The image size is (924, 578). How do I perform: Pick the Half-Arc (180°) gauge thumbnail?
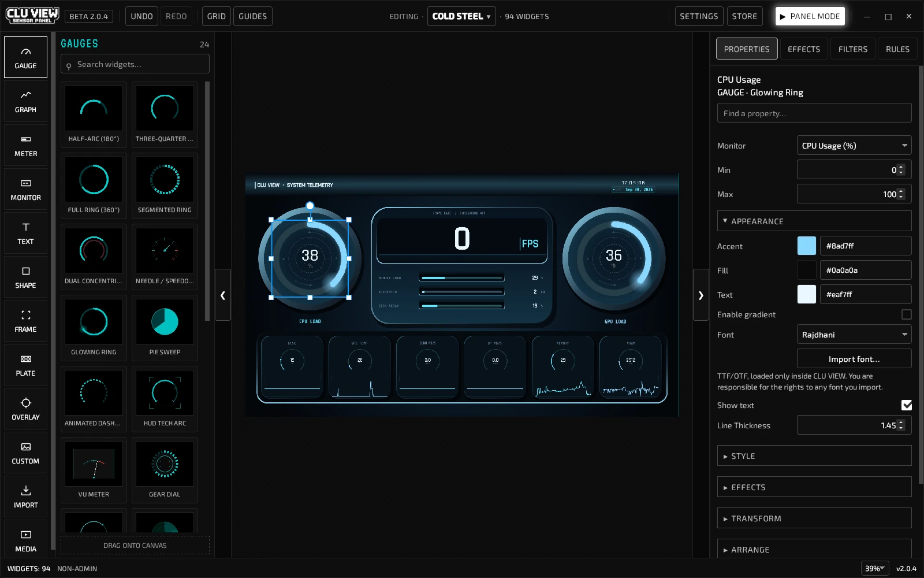pyautogui.click(x=94, y=114)
